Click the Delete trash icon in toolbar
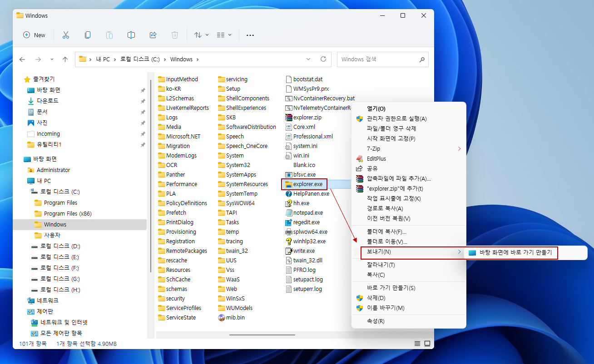Image resolution: width=594 pixels, height=364 pixels. pyautogui.click(x=175, y=35)
